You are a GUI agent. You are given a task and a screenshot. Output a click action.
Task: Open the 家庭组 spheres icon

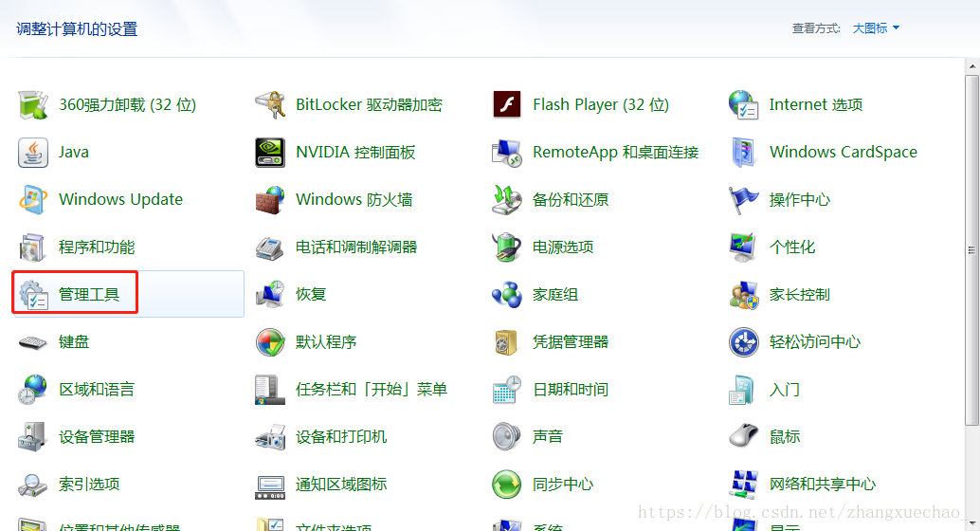pos(507,295)
